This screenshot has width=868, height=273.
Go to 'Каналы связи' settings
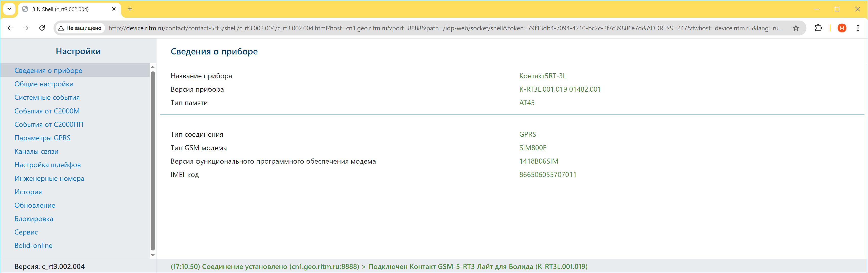(37, 151)
